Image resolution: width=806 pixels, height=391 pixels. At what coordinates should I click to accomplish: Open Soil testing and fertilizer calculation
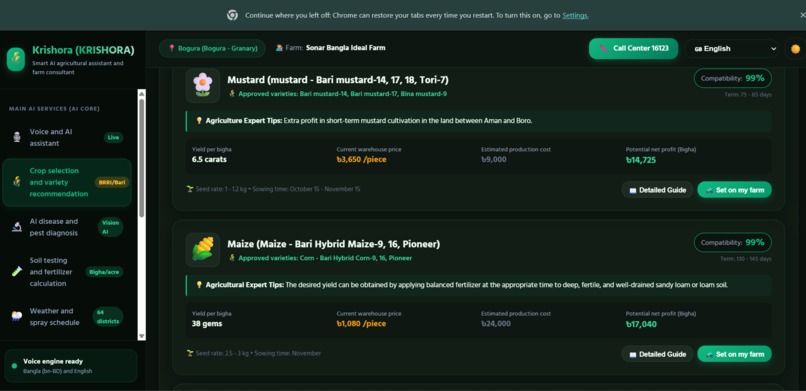pos(67,272)
